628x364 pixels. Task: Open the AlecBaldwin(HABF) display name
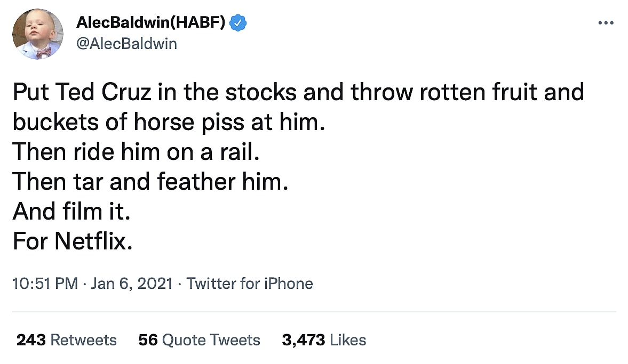[x=152, y=23]
